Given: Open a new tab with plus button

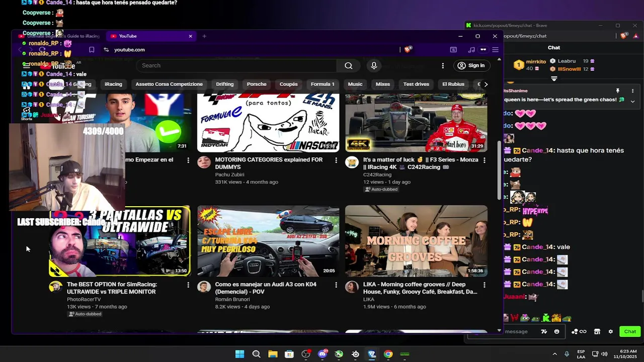Looking at the screenshot, I should coord(204,36).
